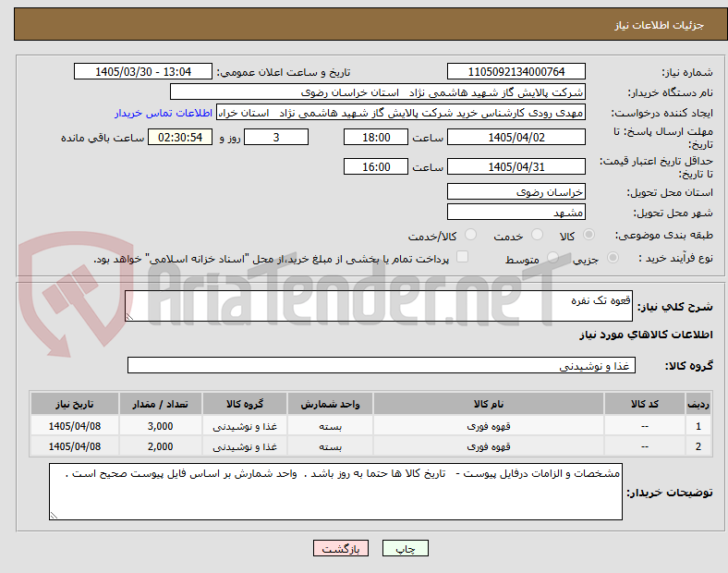Screen dimensions: 728x573
Task: Select the متوسط purchase type radio
Action: click(x=552, y=258)
